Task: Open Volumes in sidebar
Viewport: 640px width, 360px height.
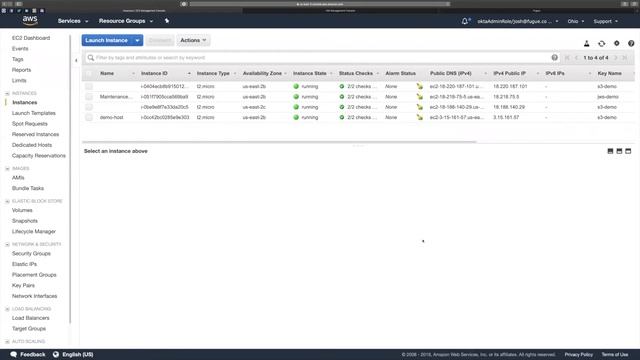Action: 22,210
